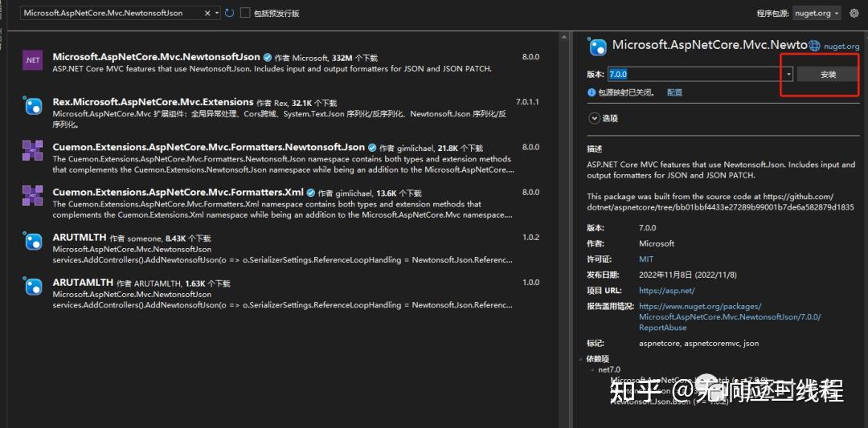
Task: Click the tags aspnetcore, aspnetcoremvc, json
Action: 698,344
